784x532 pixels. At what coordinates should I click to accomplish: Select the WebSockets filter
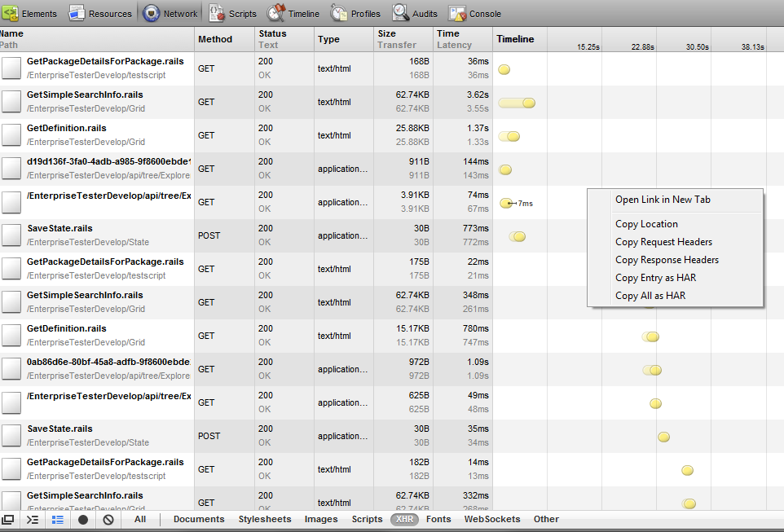[491, 519]
